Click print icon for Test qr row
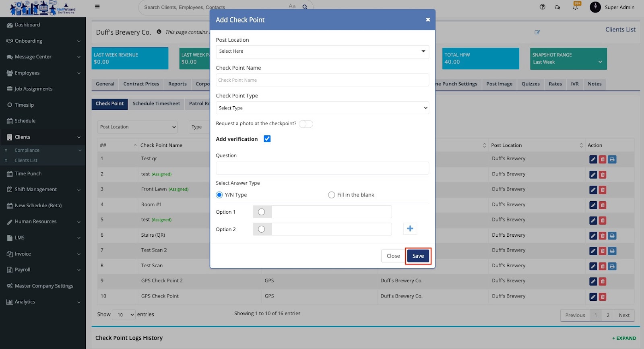Screen dimensions: 644x349 coord(612,159)
